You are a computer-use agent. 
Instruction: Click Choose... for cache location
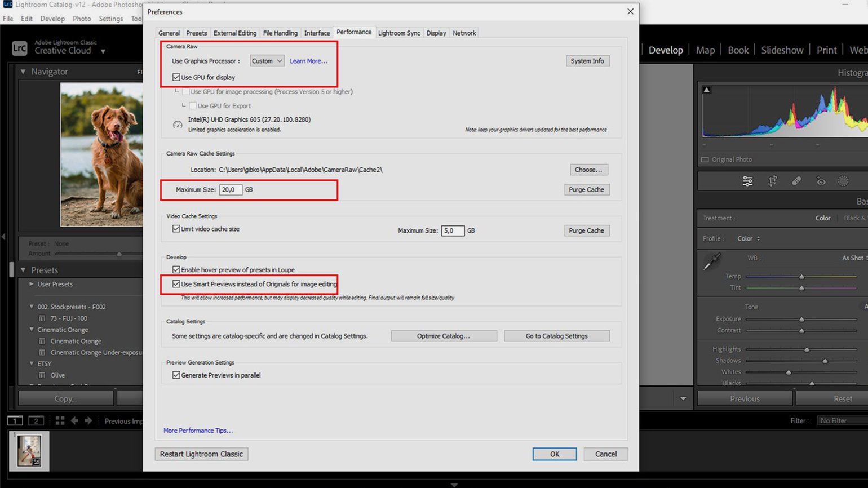[x=588, y=170]
